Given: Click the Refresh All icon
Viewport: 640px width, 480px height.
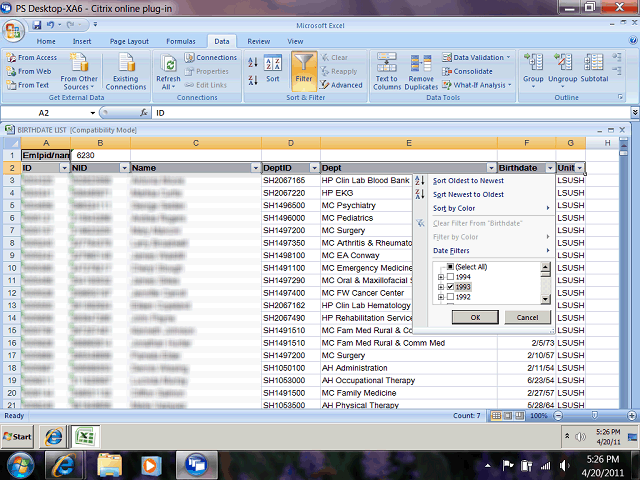Looking at the screenshot, I should coord(169,72).
